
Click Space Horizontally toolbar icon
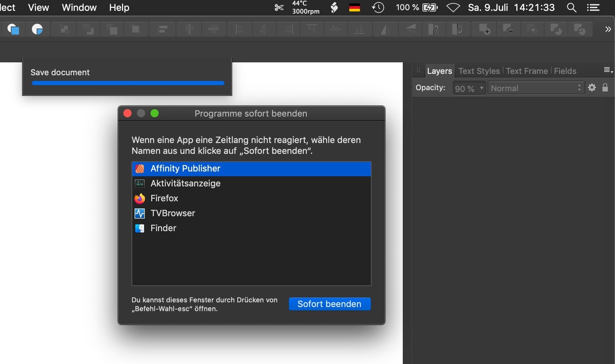coord(189,29)
